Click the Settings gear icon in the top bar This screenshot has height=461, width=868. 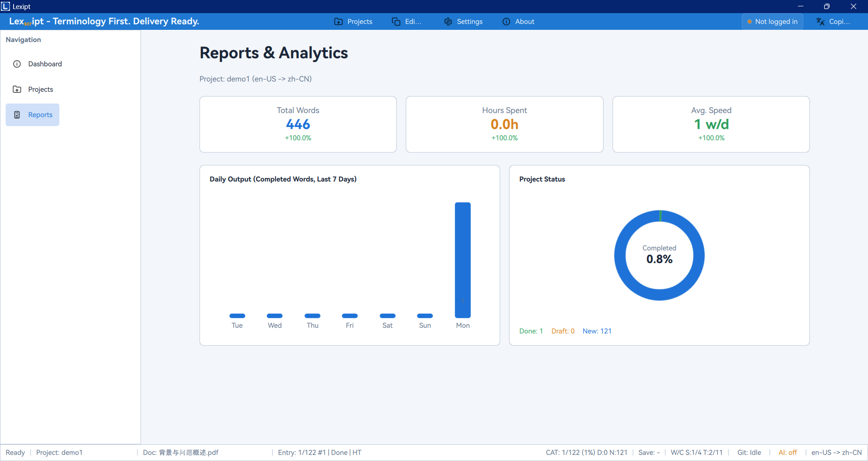coord(448,22)
